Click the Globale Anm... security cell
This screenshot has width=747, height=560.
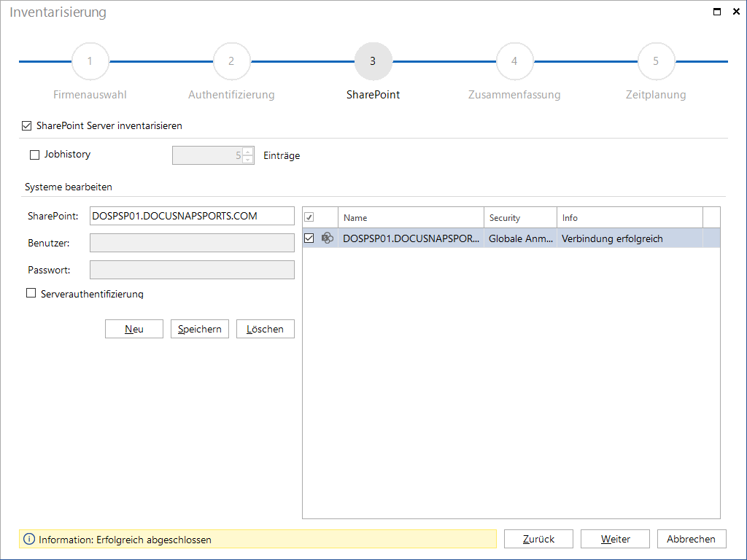[x=520, y=238]
